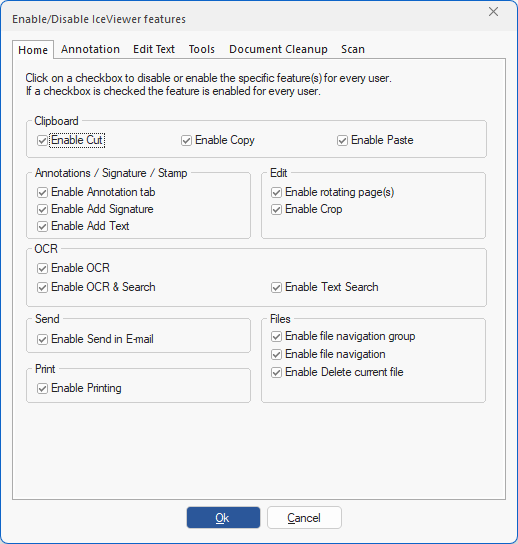Close the IceViewer features dialog
Viewport: 518px width, 544px height.
point(493,12)
